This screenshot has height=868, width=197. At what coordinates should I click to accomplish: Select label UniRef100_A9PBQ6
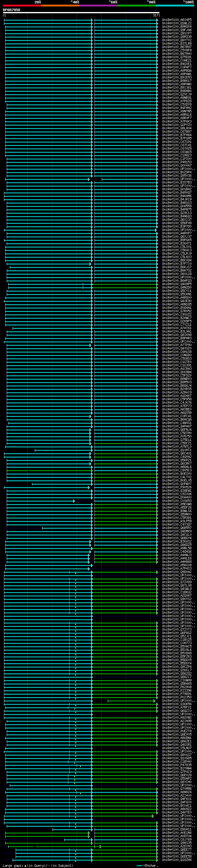coord(177,71)
